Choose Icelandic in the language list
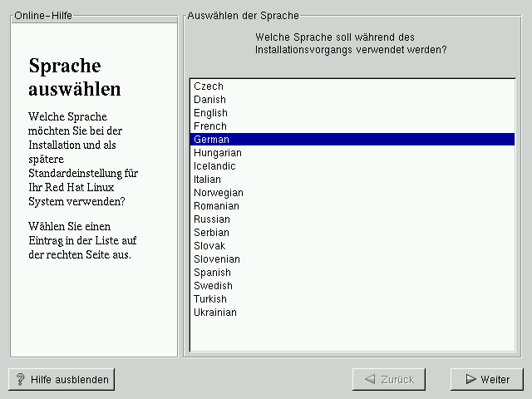Screen dimensions: 532x399 (214, 166)
